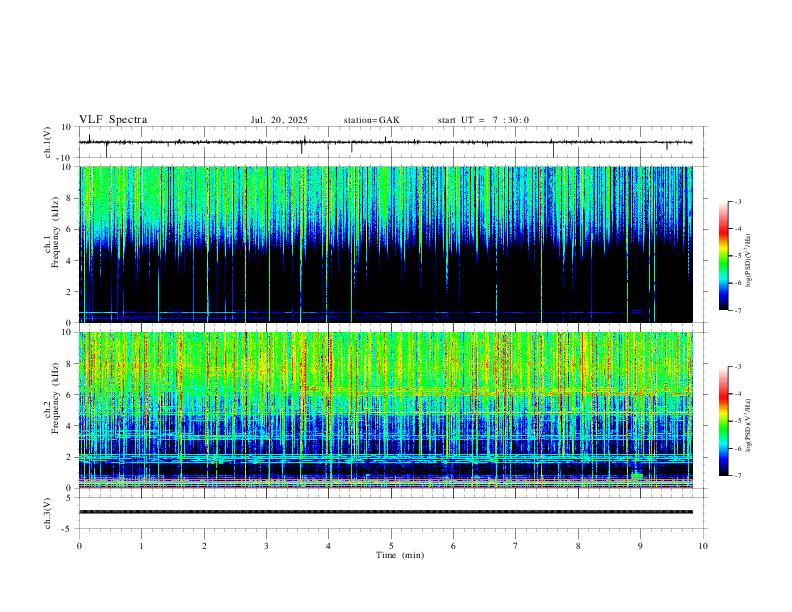Image resolution: width=792 pixels, height=612 pixels.
Task: Click time axis tick label '8'
Action: coord(578,546)
